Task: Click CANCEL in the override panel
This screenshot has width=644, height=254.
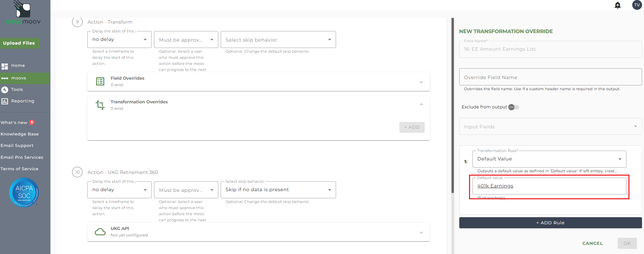Action: pos(592,243)
